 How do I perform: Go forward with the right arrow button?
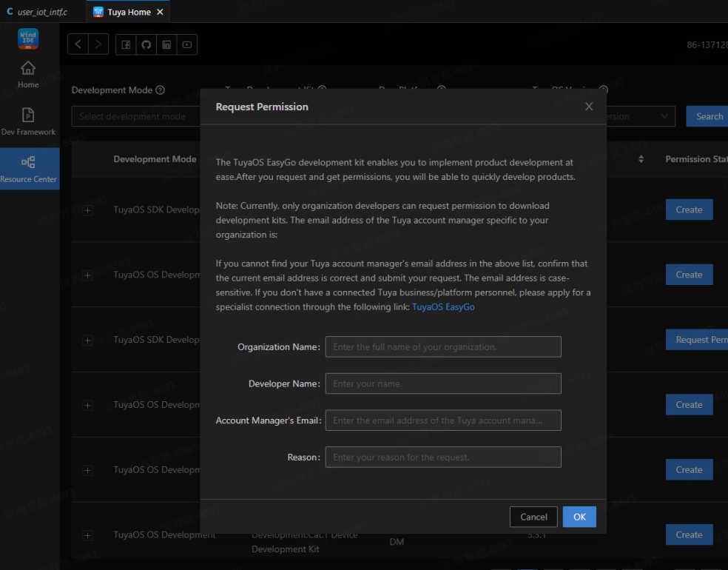point(98,45)
